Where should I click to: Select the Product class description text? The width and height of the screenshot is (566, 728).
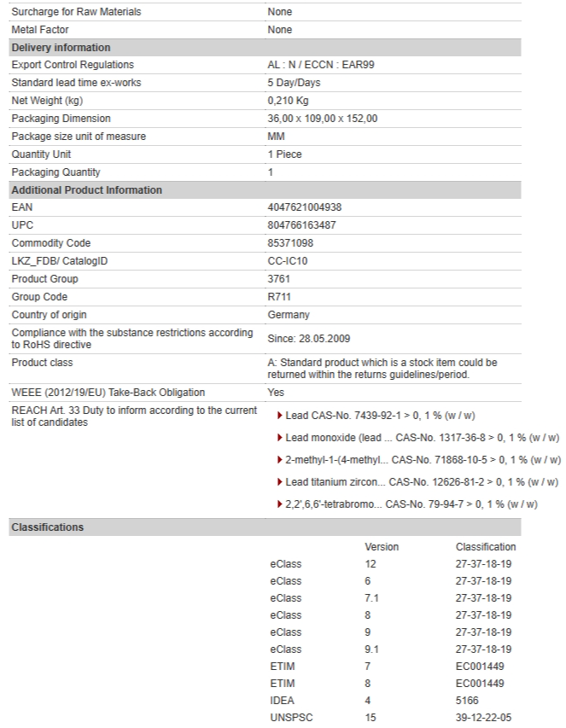(x=382, y=369)
